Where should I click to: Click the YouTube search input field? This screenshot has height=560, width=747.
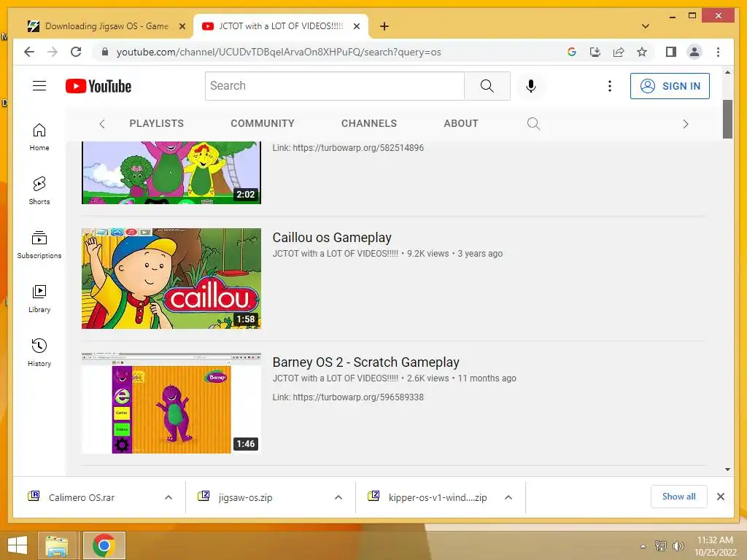tap(334, 86)
